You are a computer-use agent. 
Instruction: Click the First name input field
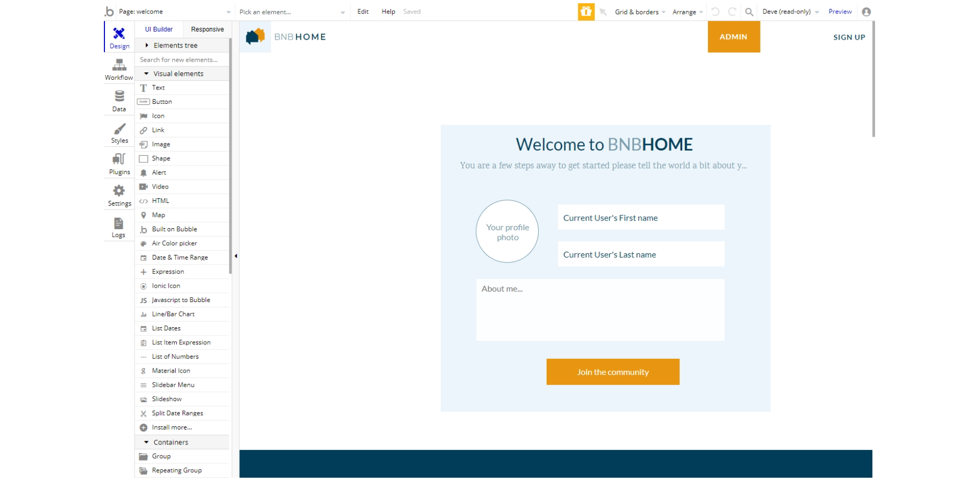coord(641,217)
